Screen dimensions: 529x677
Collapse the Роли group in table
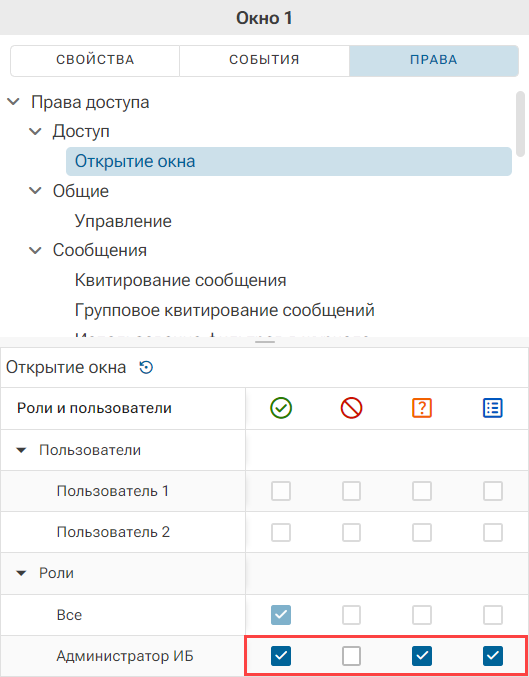(x=21, y=573)
